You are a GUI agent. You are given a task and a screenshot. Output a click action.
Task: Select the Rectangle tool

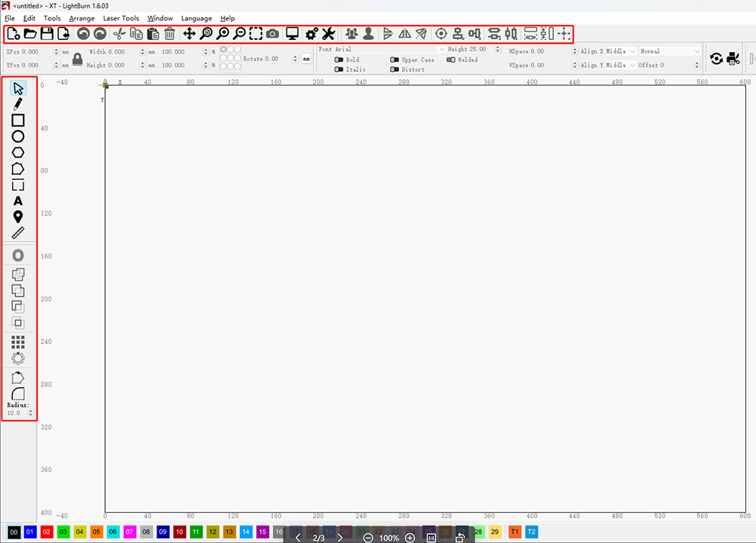coord(18,120)
